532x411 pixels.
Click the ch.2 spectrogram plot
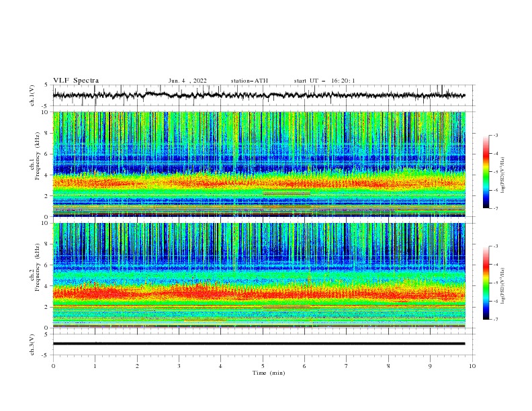(x=259, y=275)
